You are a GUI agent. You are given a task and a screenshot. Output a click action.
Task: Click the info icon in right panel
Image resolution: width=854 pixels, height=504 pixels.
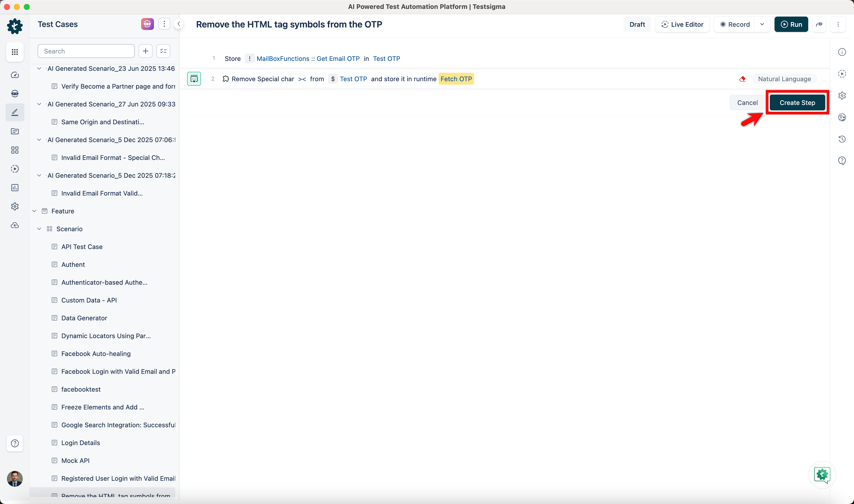842,52
